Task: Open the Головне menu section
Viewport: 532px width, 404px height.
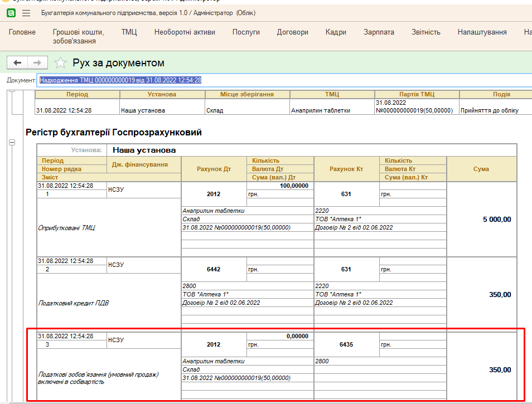Action: click(21, 32)
